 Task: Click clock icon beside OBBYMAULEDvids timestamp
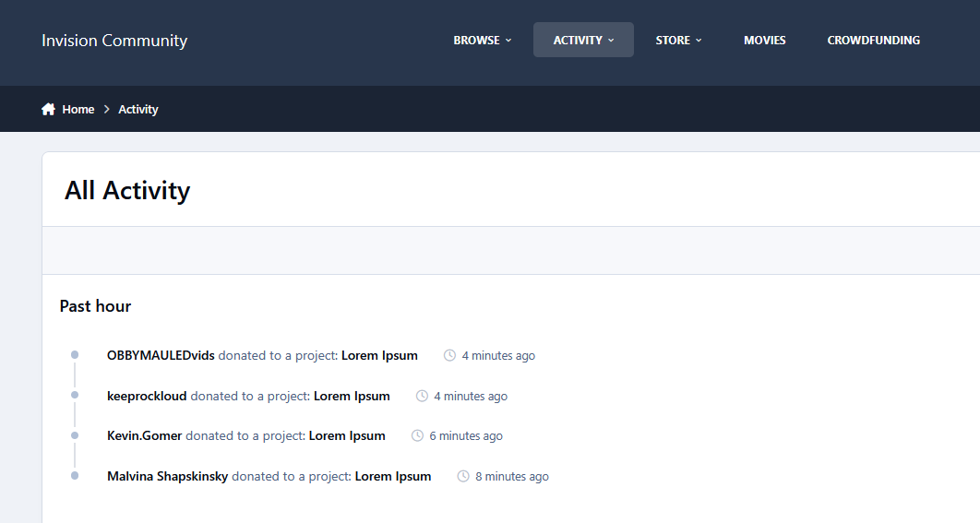[449, 355]
